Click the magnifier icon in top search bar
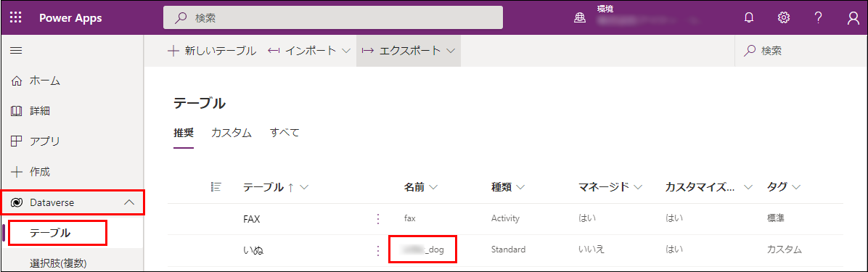Screen dimensions: 868x272 click(181, 17)
